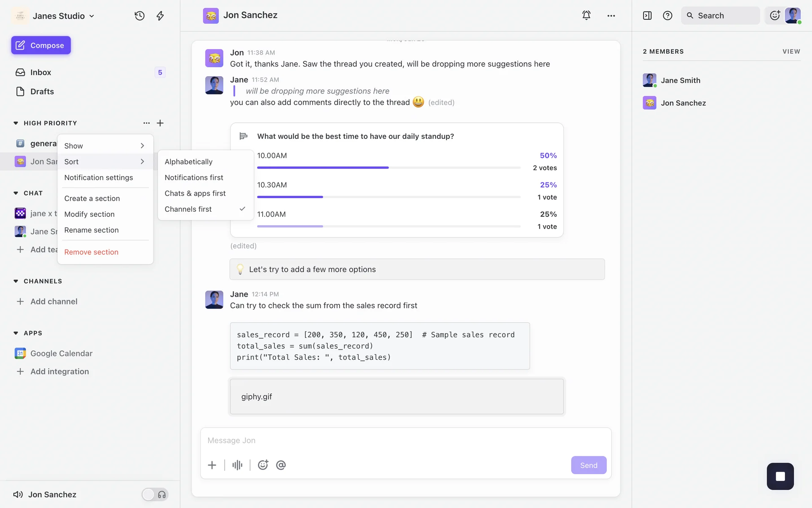Toggle the headphones huddle switch

(x=155, y=494)
